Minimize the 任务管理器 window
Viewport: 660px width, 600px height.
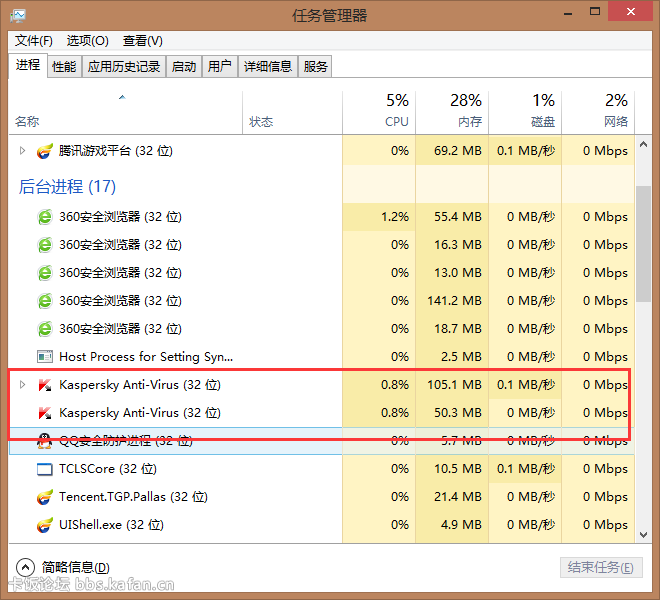pyautogui.click(x=568, y=13)
